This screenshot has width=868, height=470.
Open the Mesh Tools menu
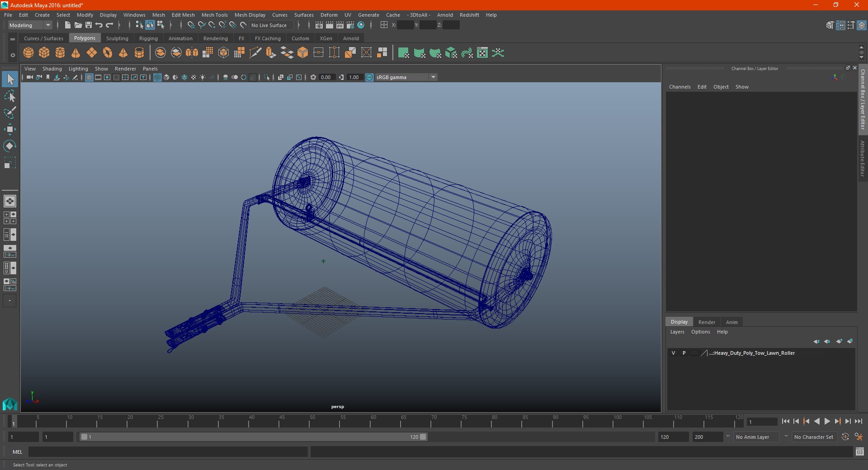pyautogui.click(x=214, y=15)
